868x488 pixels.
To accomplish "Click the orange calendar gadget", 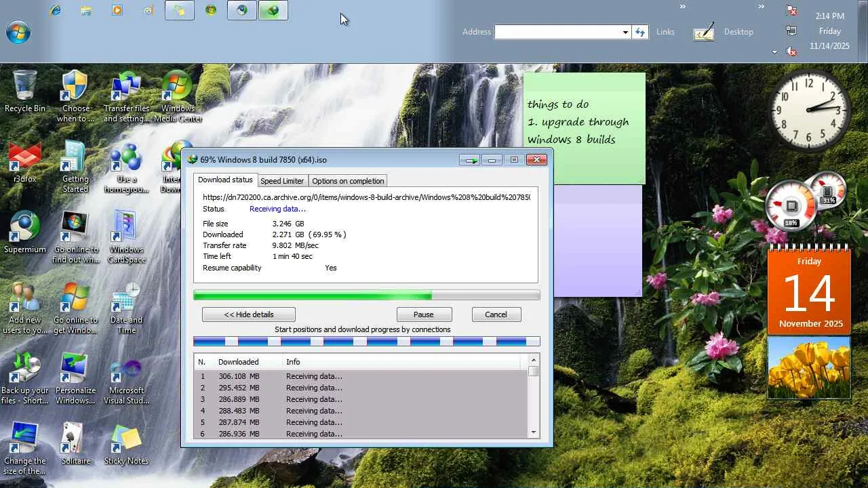I will pos(809,289).
